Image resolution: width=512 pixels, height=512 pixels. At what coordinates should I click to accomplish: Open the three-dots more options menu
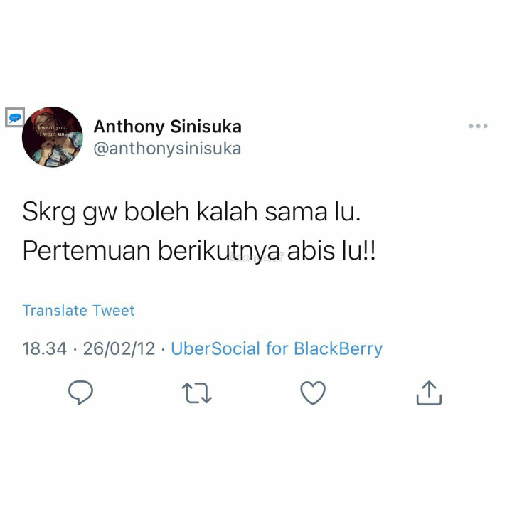478,126
